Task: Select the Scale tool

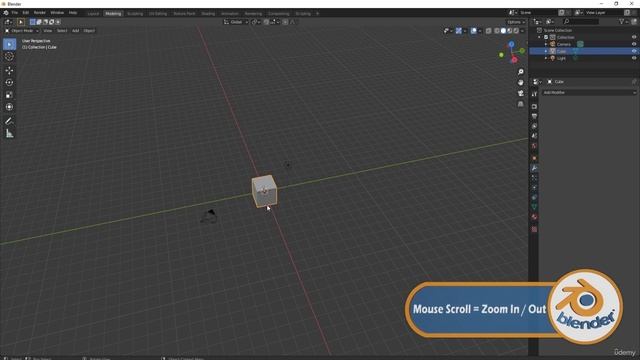Action: pos(9,95)
